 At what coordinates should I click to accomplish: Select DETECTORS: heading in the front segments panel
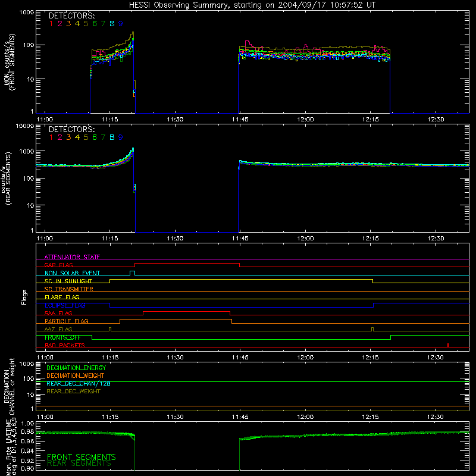(x=71, y=15)
